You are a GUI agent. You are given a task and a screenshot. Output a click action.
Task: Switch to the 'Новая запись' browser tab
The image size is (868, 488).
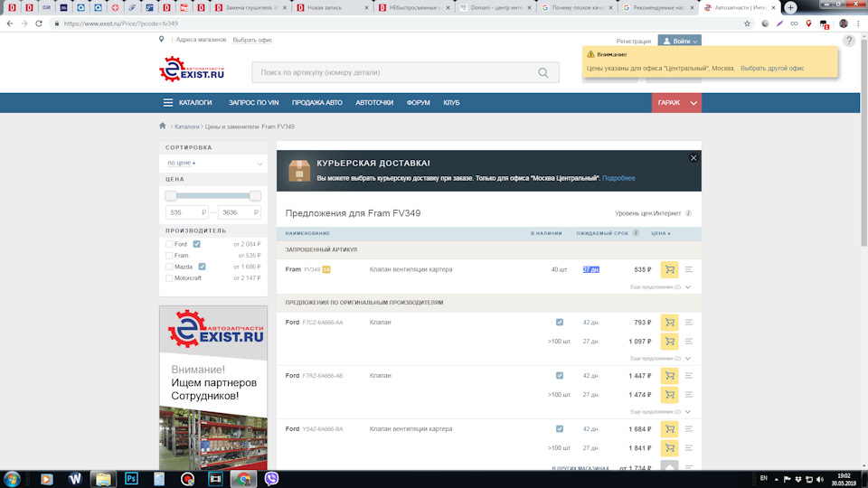click(x=331, y=8)
